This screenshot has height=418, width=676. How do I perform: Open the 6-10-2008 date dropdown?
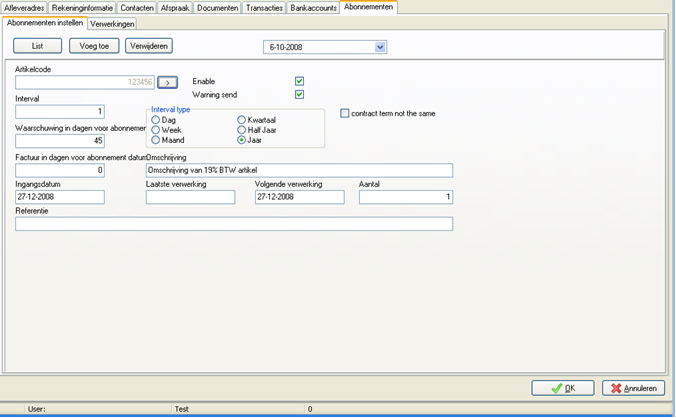[x=380, y=47]
